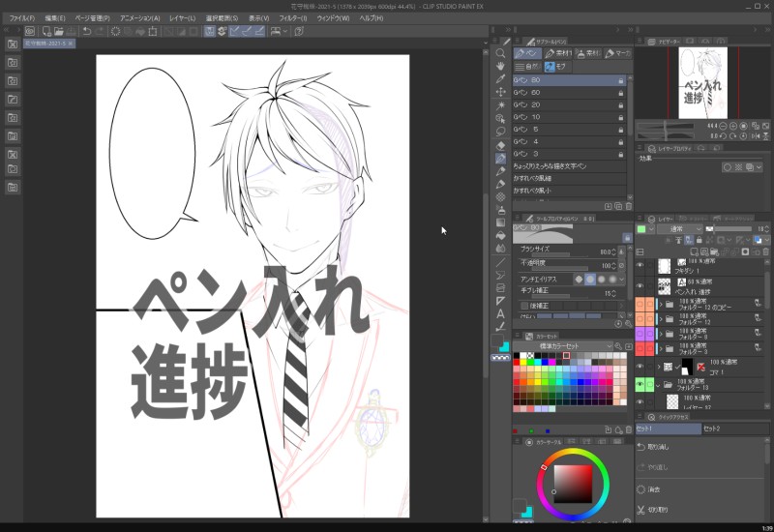Screen dimensions: 774x532
Task: Click the Clear (dotted circle) command bar icon
Action: click(115, 31)
